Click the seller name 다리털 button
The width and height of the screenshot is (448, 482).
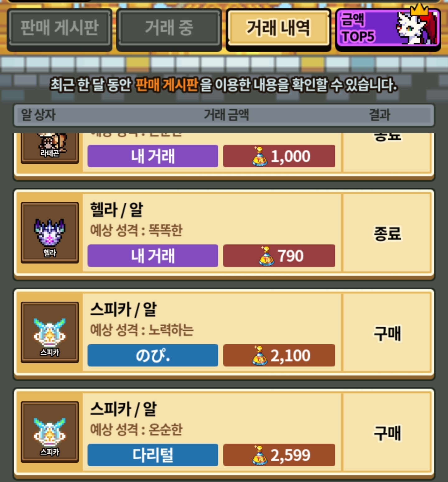153,455
